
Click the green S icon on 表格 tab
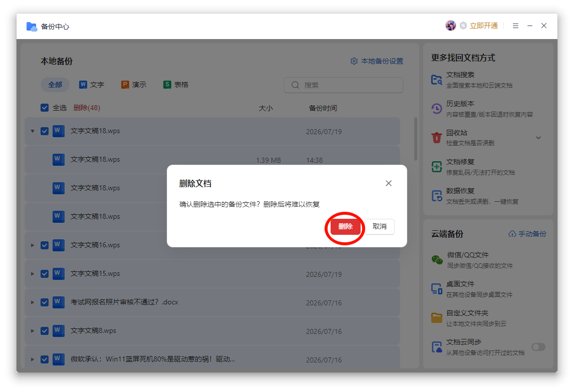(167, 85)
